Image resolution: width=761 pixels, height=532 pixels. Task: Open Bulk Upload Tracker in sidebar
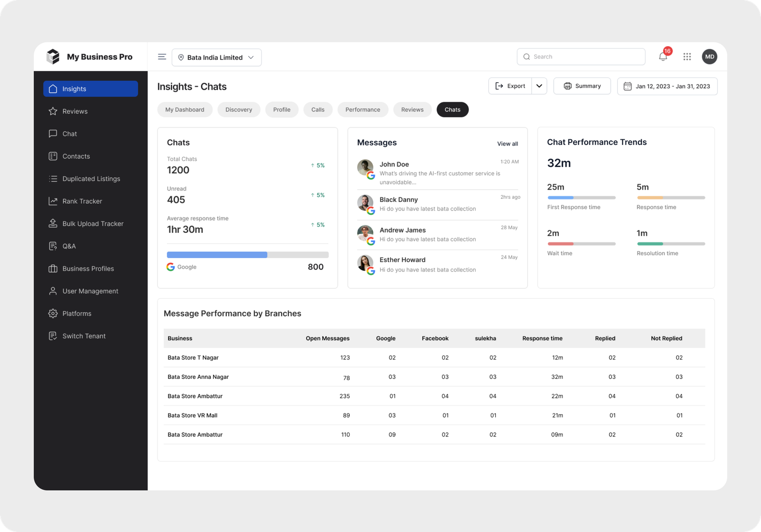click(93, 223)
